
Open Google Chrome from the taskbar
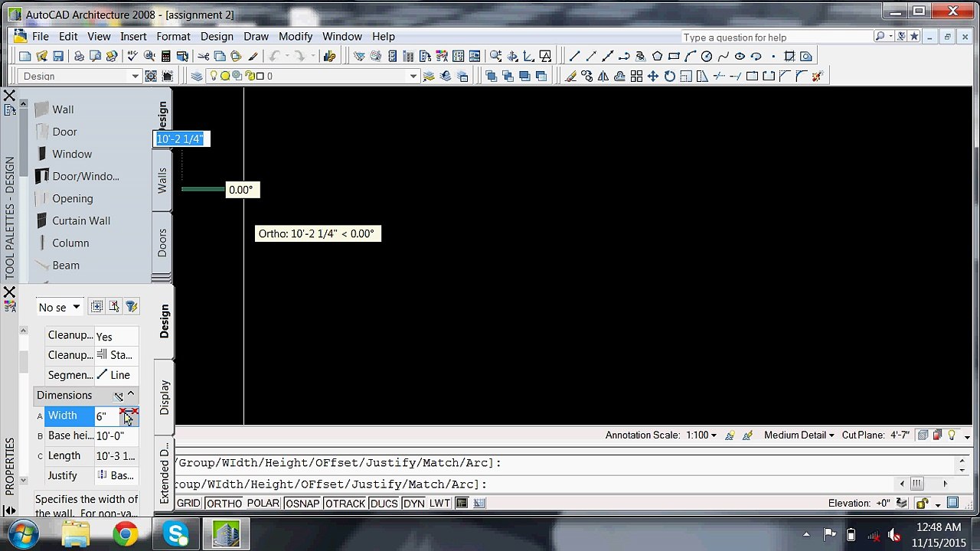pos(126,533)
